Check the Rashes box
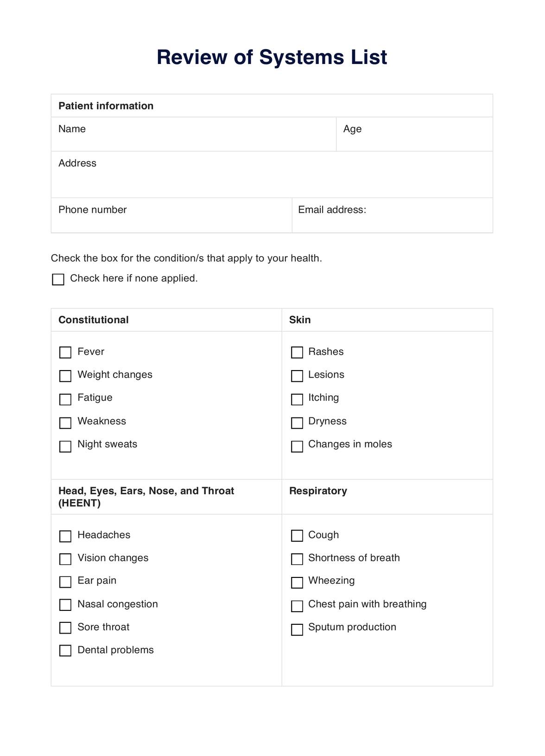 pyautogui.click(x=297, y=352)
